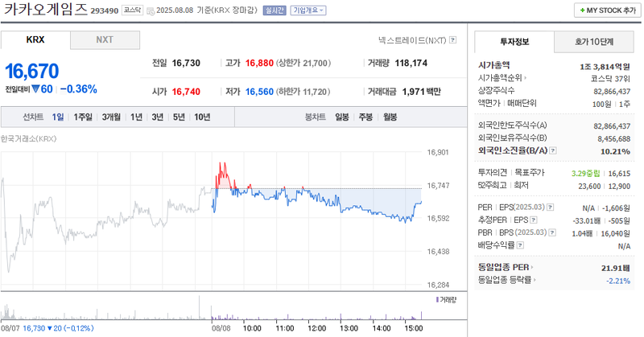This screenshot has width=644, height=337.
Task: Select the 1주일 line chart period
Action: coord(83,117)
